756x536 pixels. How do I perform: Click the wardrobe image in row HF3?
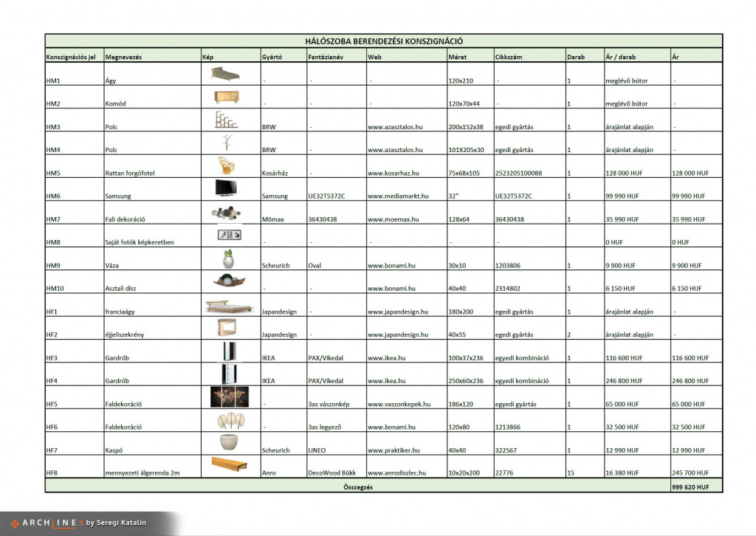point(229,352)
